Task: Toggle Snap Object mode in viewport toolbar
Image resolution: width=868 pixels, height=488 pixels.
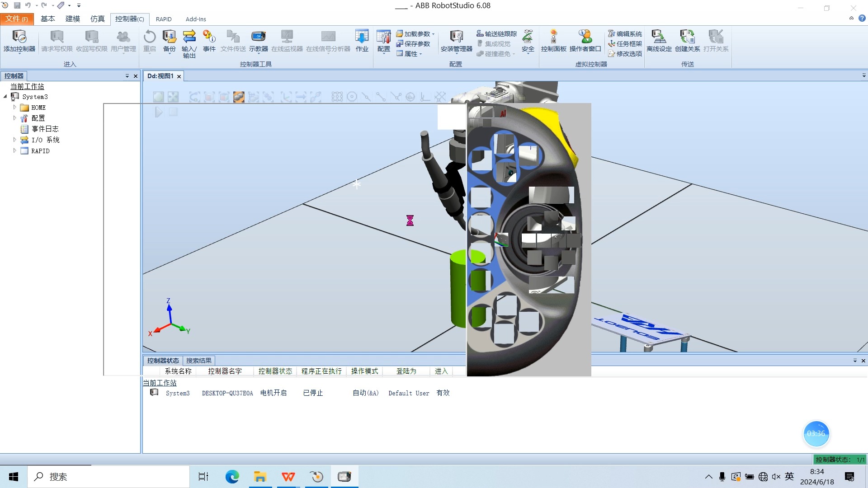Action: (x=337, y=97)
